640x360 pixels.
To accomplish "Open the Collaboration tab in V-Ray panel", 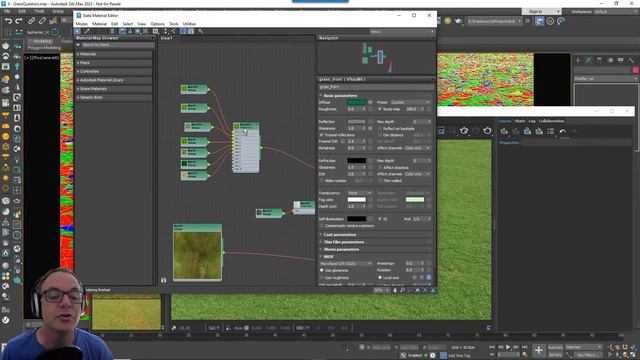I will 551,121.
